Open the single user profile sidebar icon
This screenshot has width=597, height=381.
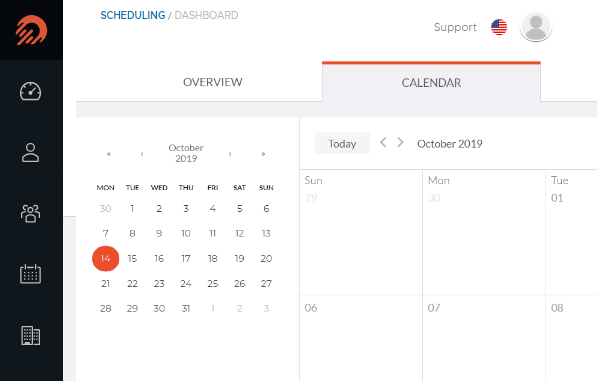pos(30,153)
